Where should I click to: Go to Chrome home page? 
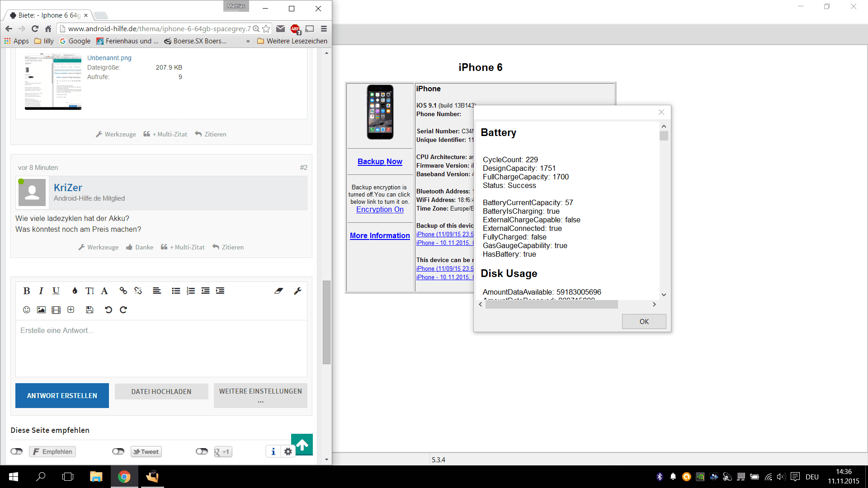48,29
